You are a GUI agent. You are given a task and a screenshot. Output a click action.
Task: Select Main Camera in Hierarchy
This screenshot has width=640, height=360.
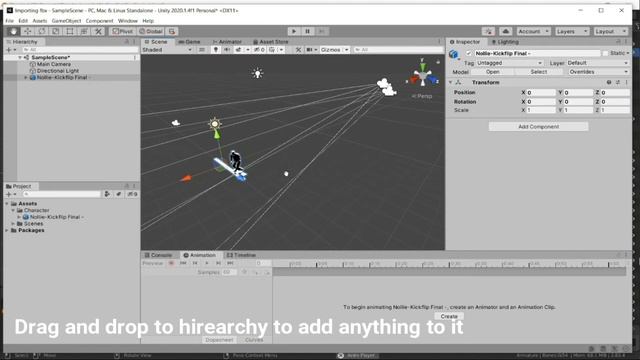[54, 64]
